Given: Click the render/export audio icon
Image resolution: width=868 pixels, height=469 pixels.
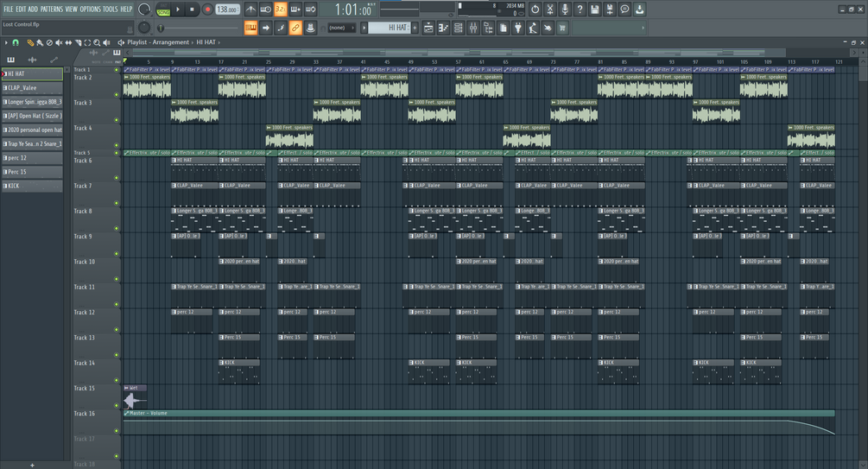Looking at the screenshot, I should pyautogui.click(x=610, y=10).
